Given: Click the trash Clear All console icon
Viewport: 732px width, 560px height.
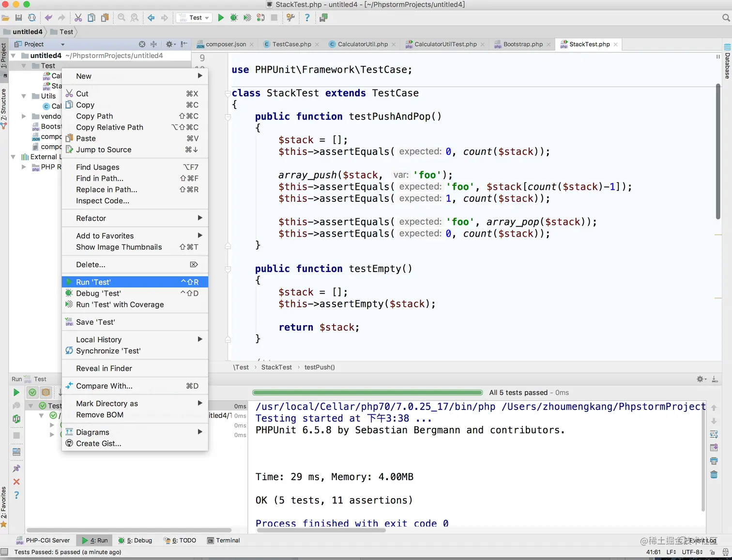Looking at the screenshot, I should point(714,474).
